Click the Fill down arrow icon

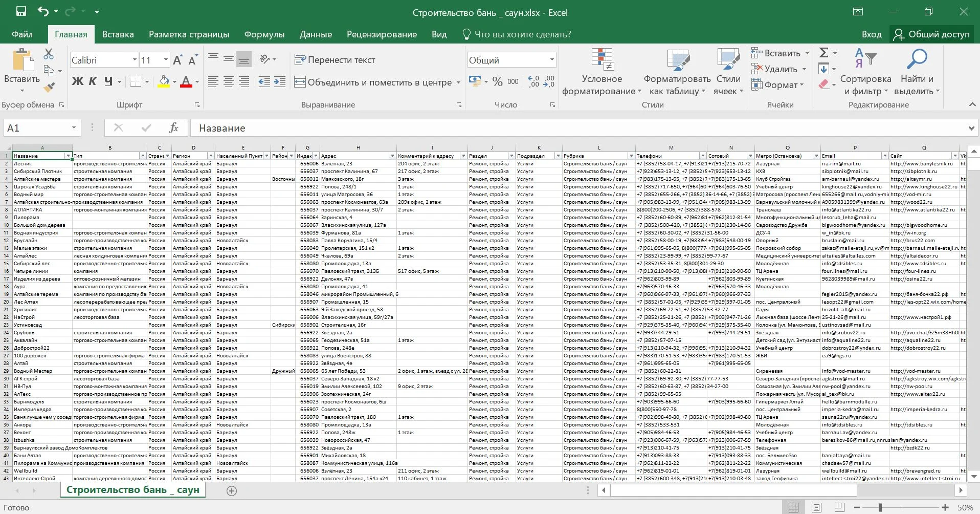click(x=823, y=69)
